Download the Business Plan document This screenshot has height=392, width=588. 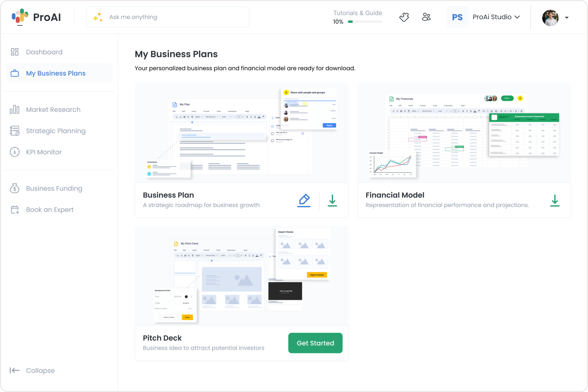click(x=332, y=200)
